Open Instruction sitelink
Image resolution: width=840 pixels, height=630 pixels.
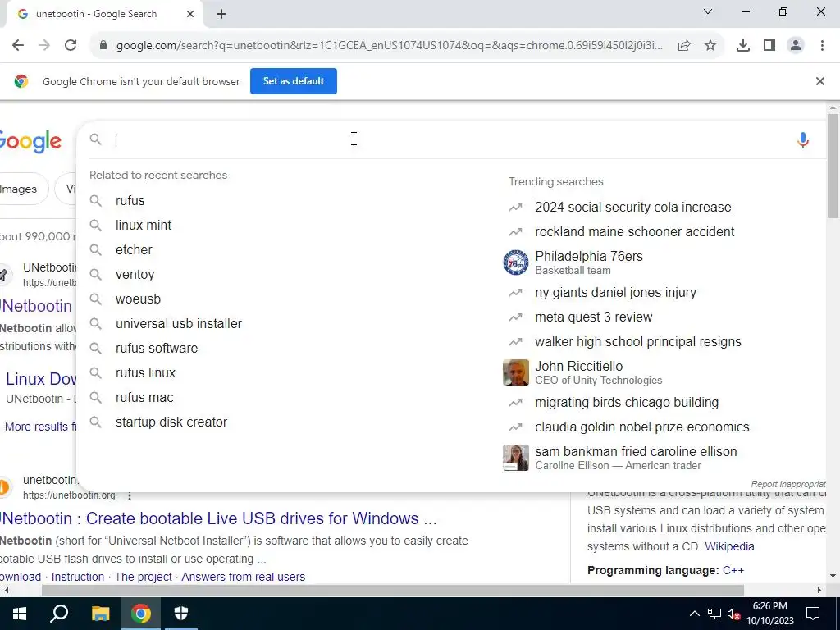point(78,577)
